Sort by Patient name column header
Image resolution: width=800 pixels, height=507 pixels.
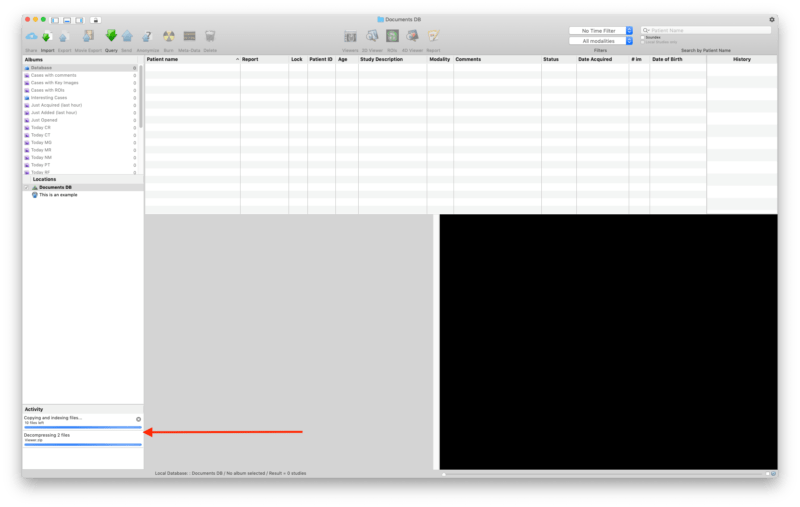190,60
